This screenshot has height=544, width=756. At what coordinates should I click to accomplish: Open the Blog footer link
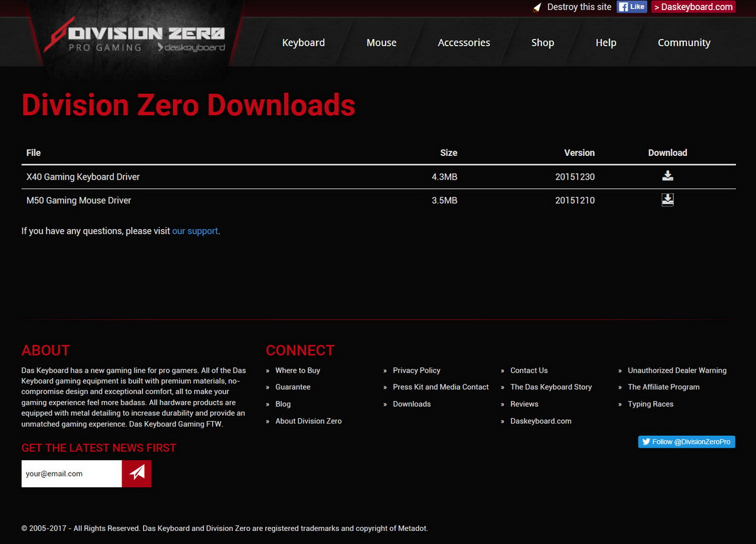[x=283, y=404]
